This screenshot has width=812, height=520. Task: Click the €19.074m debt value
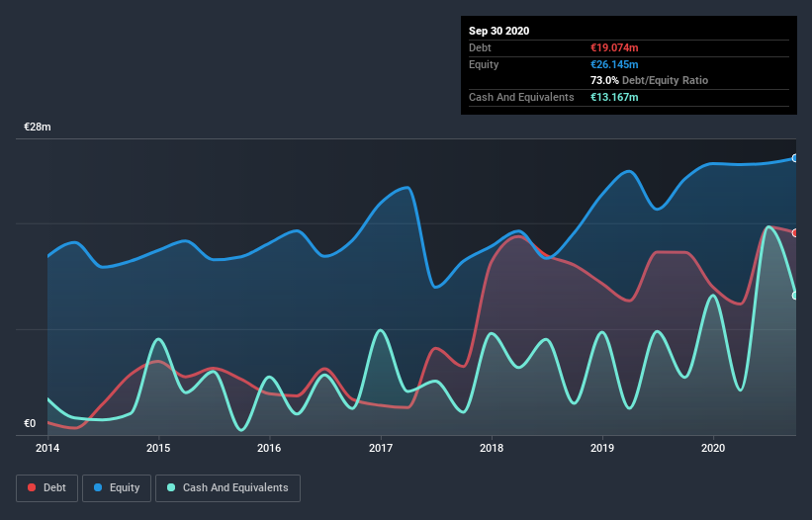(x=614, y=47)
